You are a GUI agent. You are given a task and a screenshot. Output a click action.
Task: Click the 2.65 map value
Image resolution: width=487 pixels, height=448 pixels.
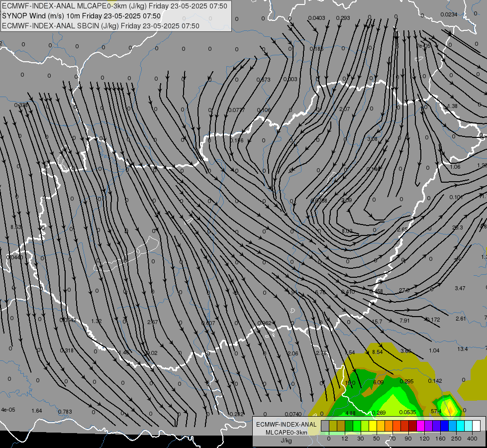(x=402, y=229)
